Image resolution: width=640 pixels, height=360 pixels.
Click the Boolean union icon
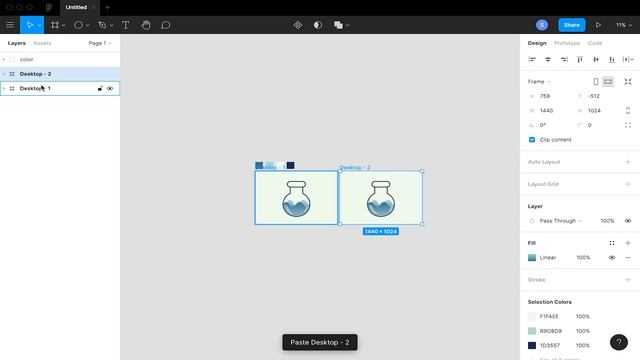tap(338, 25)
